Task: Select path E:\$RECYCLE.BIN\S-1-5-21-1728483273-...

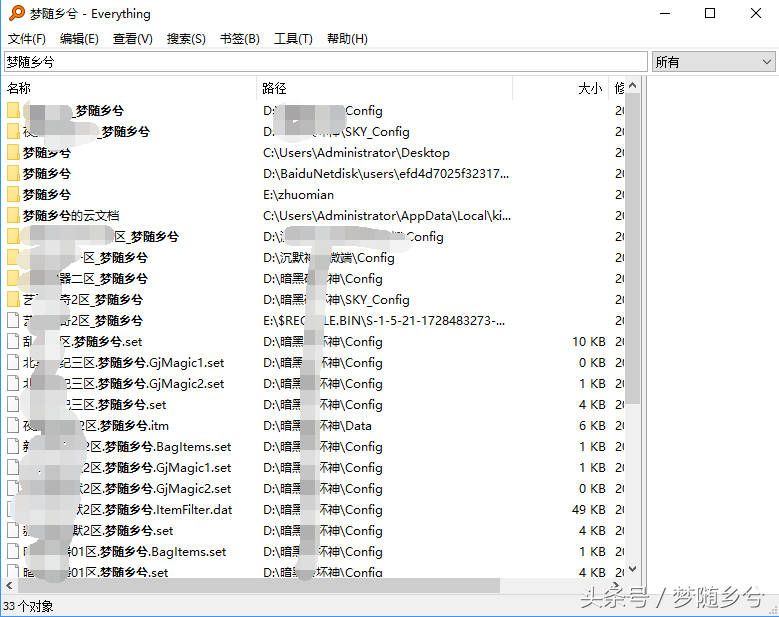Action: click(x=384, y=321)
